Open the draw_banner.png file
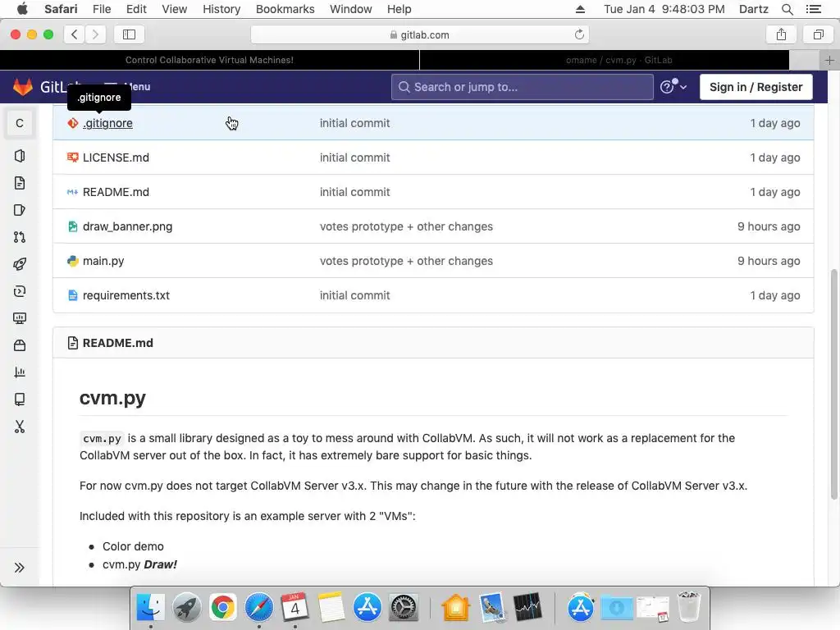Screen dimensions: 840x630 [x=127, y=226]
